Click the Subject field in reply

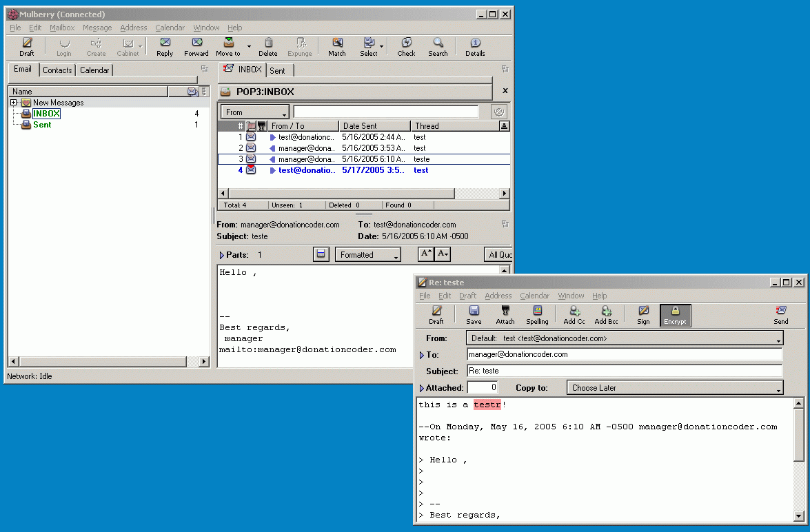625,371
